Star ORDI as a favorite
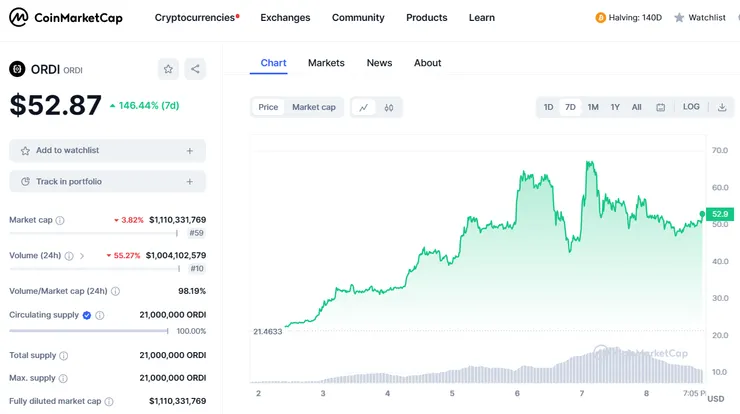The width and height of the screenshot is (740, 414). (168, 69)
